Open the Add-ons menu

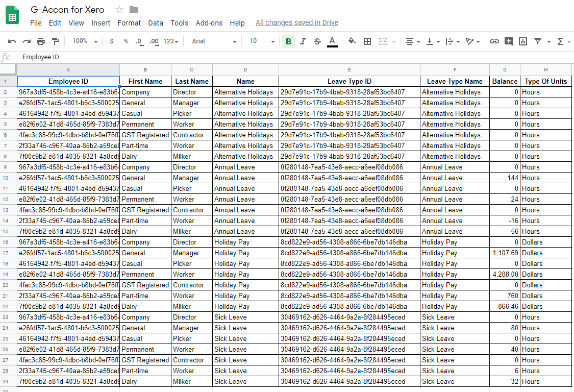point(209,23)
